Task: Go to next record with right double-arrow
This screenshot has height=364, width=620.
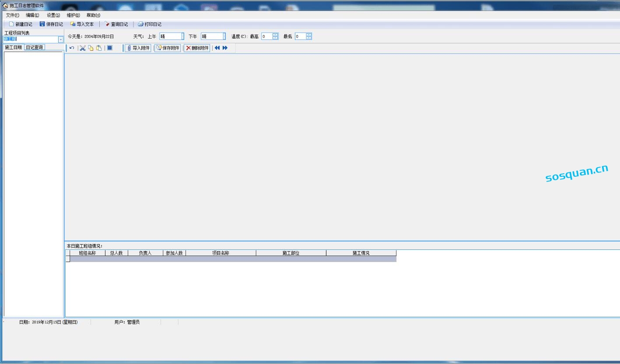Action: coord(225,48)
